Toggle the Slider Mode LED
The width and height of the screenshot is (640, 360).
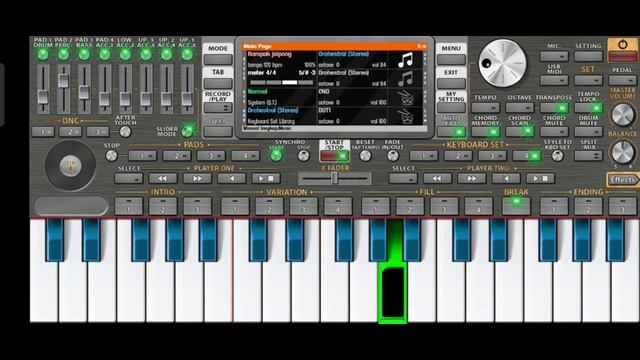point(187,131)
